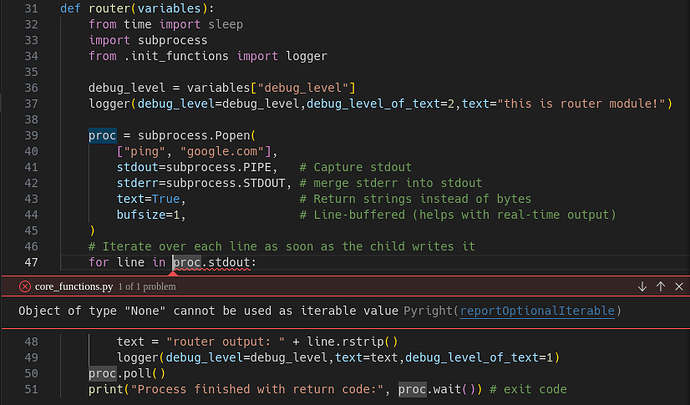
Task: Click 'stderr=subprocess.STDOUT' argument
Action: click(201, 183)
